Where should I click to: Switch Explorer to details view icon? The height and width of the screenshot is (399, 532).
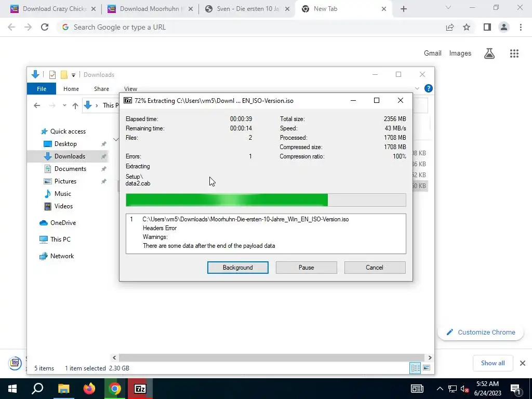pos(415,368)
